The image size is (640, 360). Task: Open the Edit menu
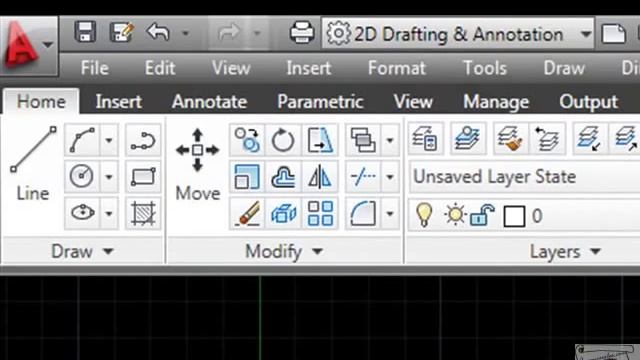point(160,68)
